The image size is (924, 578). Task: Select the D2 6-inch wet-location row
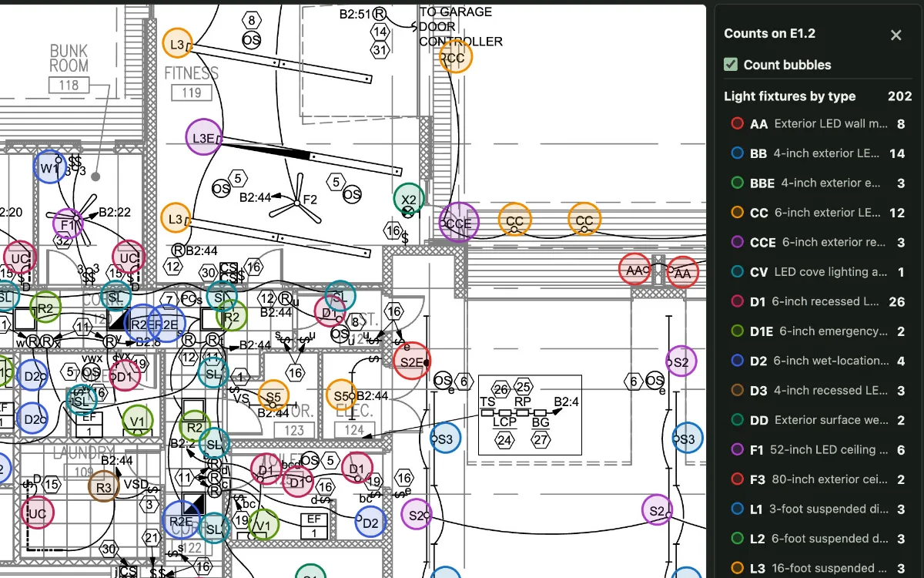pyautogui.click(x=818, y=361)
